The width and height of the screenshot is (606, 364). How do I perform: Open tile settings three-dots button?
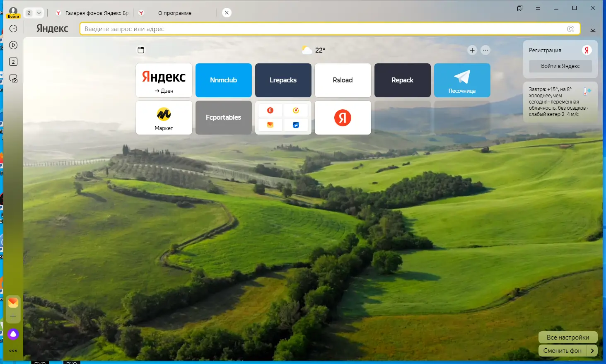click(485, 50)
